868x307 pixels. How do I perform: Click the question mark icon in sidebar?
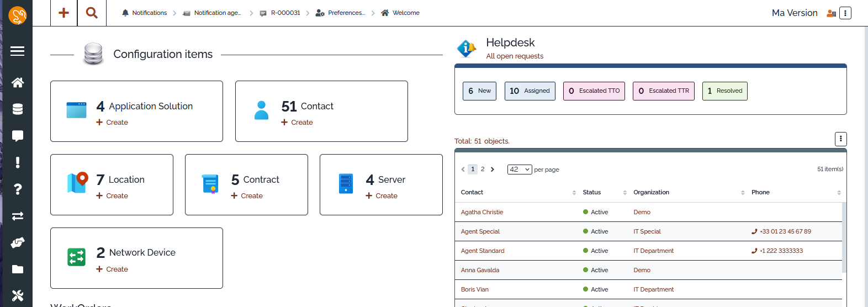[17, 189]
